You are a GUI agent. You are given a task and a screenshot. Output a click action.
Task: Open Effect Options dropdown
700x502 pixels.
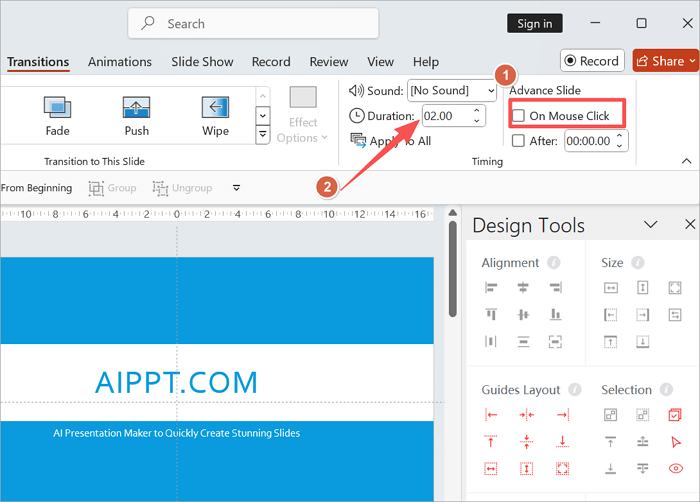(303, 115)
